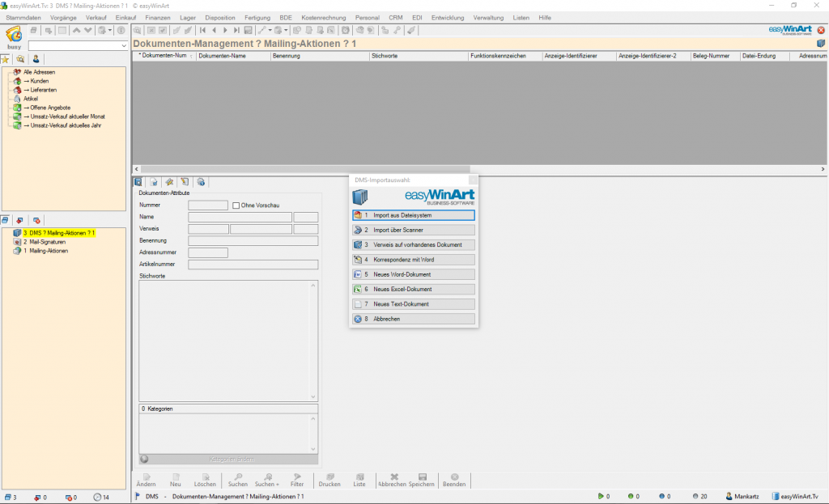Screen dimensions: 829x504
Task: Choose 'Import über Scanner' option
Action: coord(413,230)
